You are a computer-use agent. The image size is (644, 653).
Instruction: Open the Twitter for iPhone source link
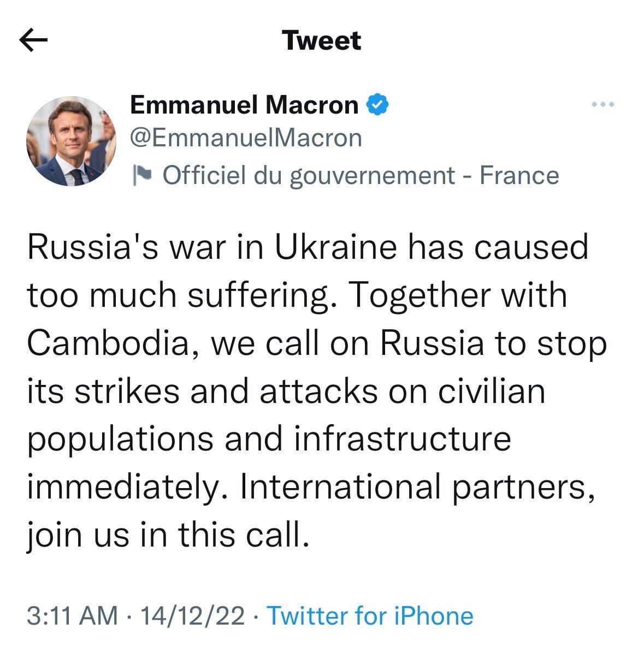[x=370, y=615]
